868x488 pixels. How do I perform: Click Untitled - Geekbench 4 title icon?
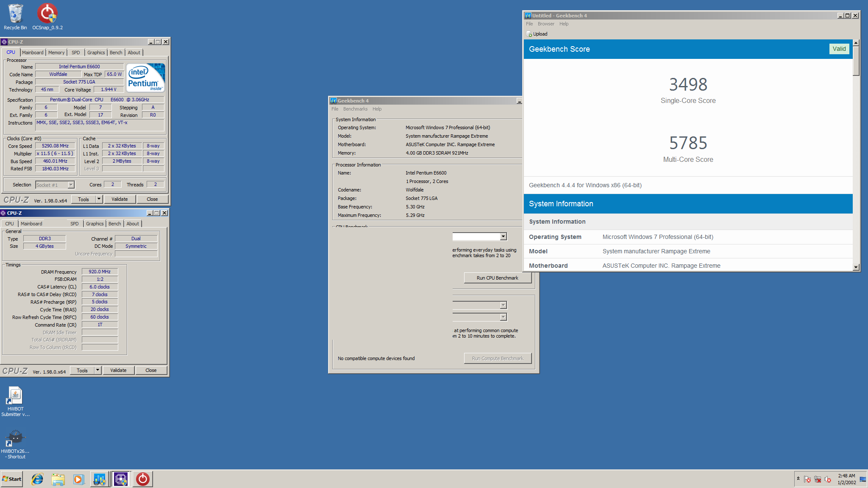528,16
